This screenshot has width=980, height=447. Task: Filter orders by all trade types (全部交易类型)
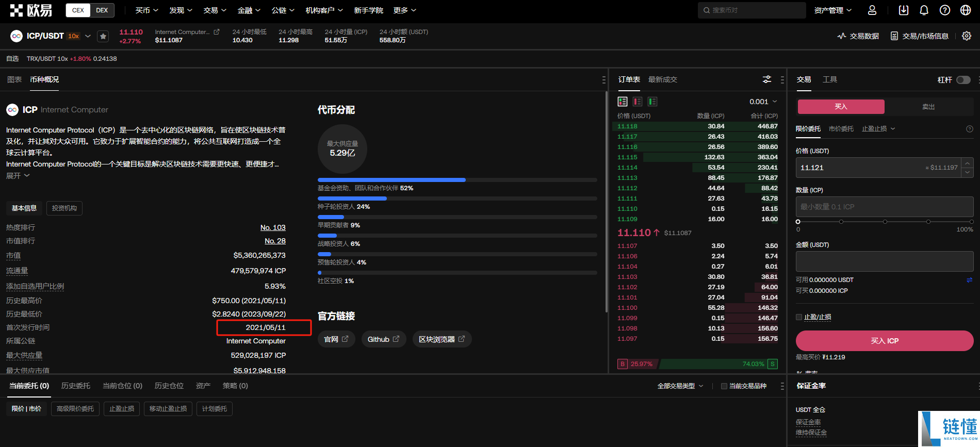coord(680,386)
